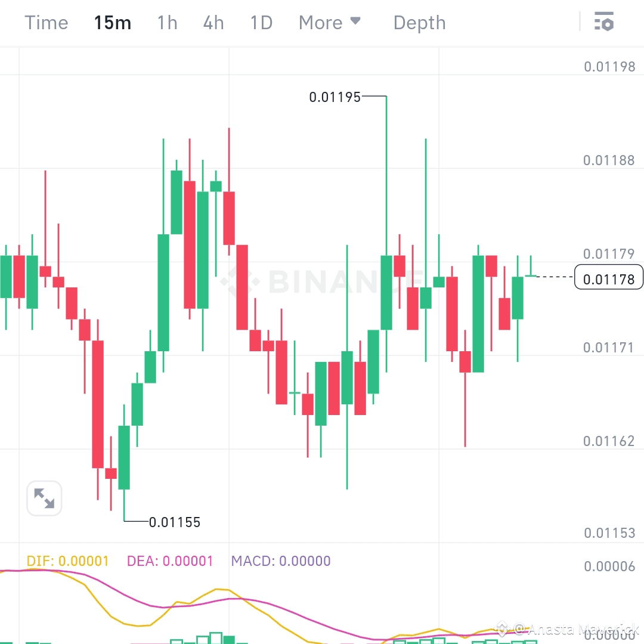Select the 1D timeframe
644x644 pixels.
261,22
